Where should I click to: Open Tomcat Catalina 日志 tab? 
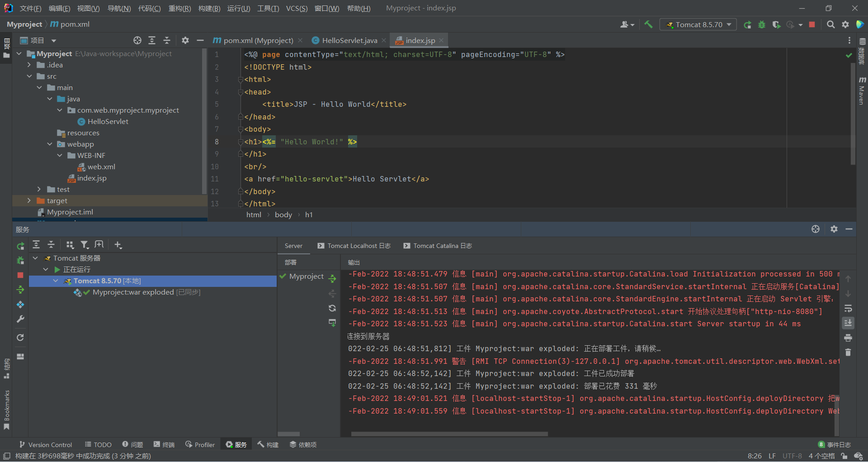point(438,246)
